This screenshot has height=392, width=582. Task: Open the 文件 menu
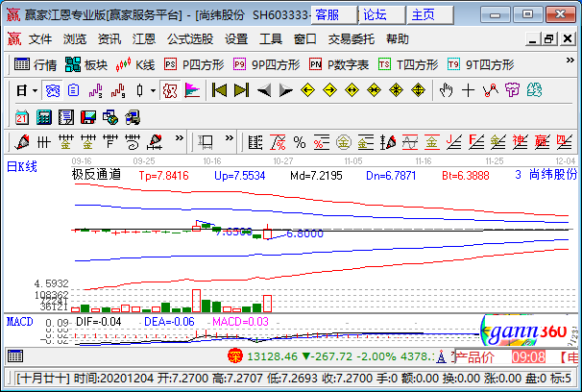(x=40, y=39)
